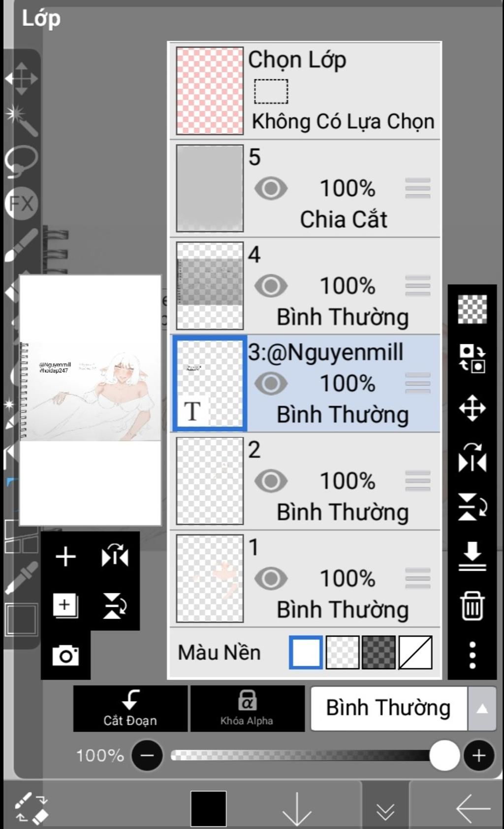Delete layer using trash can icon
This screenshot has height=829, width=504.
click(472, 605)
